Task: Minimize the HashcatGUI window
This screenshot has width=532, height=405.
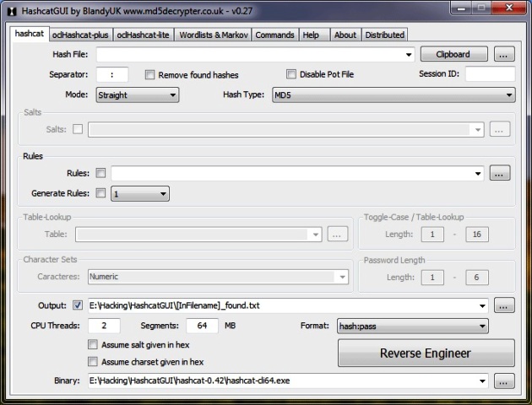Action: point(461,8)
